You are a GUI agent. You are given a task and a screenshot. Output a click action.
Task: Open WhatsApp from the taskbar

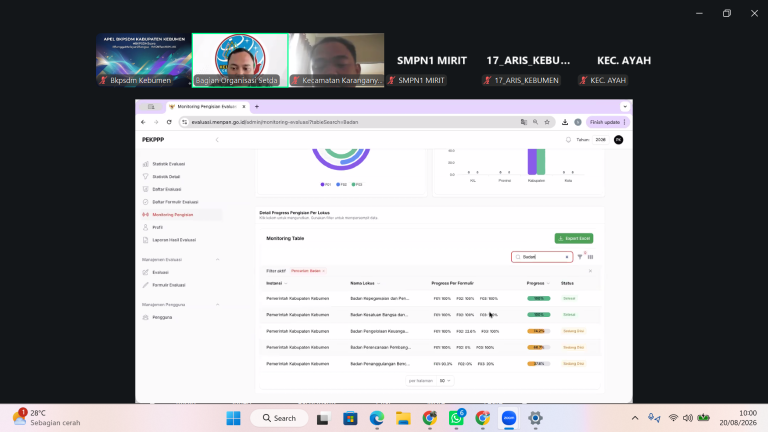click(x=456, y=418)
